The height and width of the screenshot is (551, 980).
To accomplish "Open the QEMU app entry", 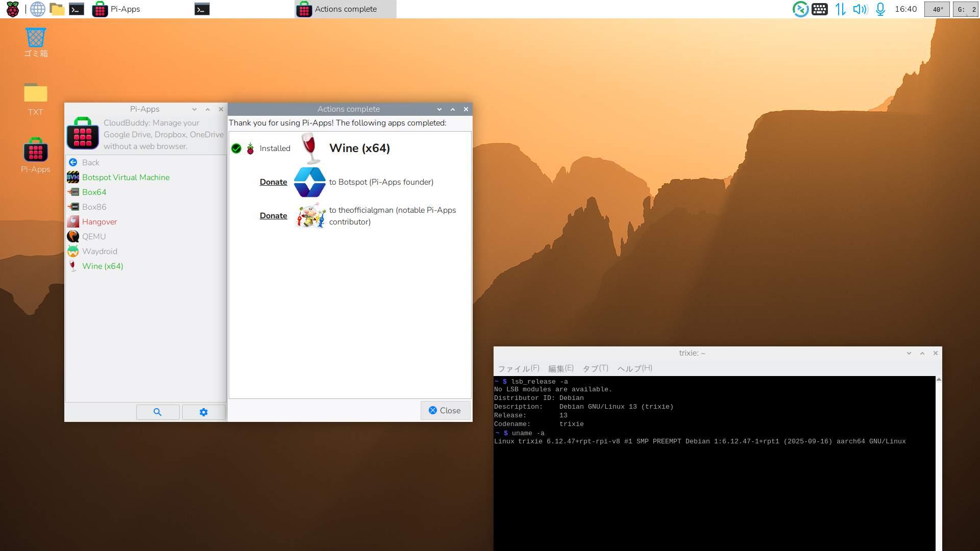I will [94, 236].
